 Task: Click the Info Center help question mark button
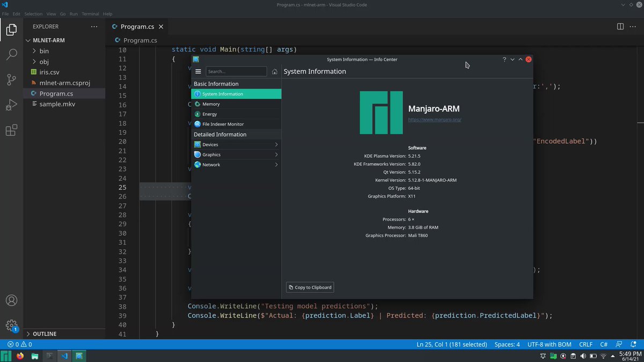click(x=504, y=60)
